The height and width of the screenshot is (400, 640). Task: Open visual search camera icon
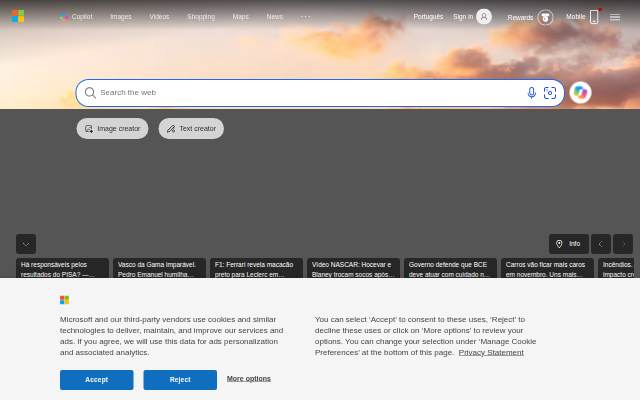click(x=550, y=93)
